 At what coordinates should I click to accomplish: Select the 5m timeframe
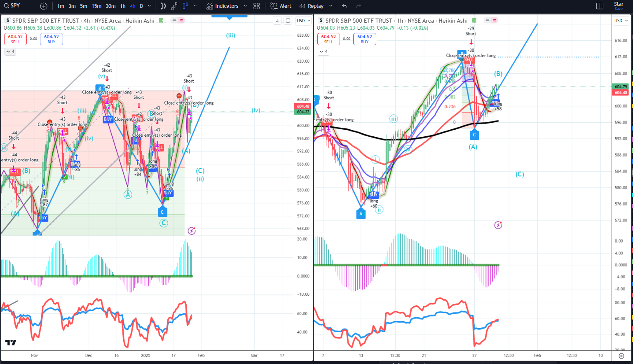(84, 6)
